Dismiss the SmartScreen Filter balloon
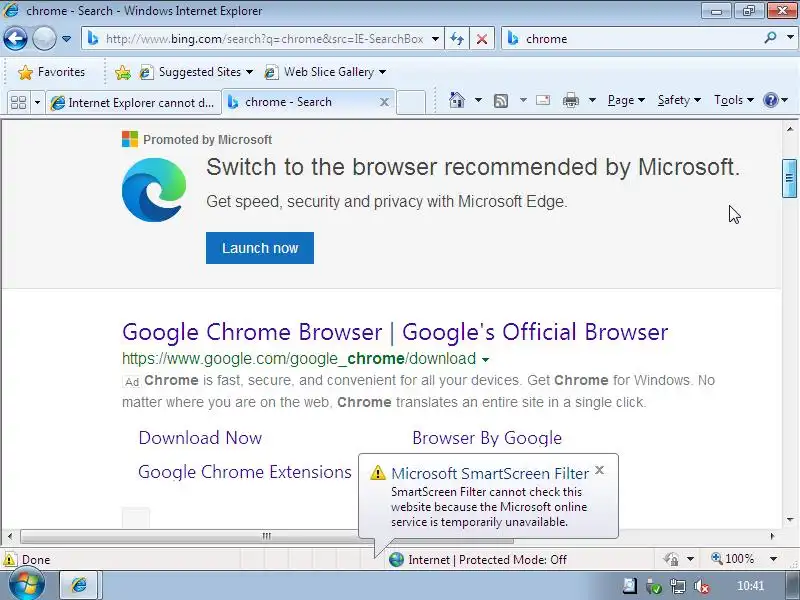Image resolution: width=800 pixels, height=600 pixels. coord(599,470)
